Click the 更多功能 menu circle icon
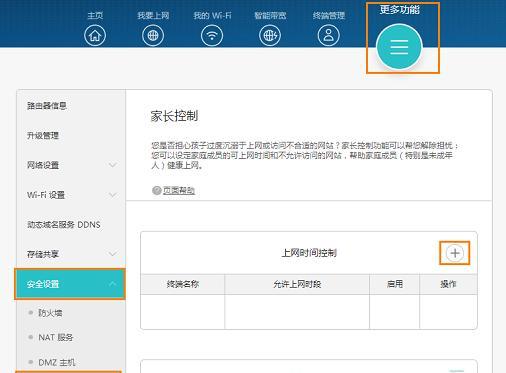Image resolution: width=506 pixels, height=373 pixels. pyautogui.click(x=399, y=47)
